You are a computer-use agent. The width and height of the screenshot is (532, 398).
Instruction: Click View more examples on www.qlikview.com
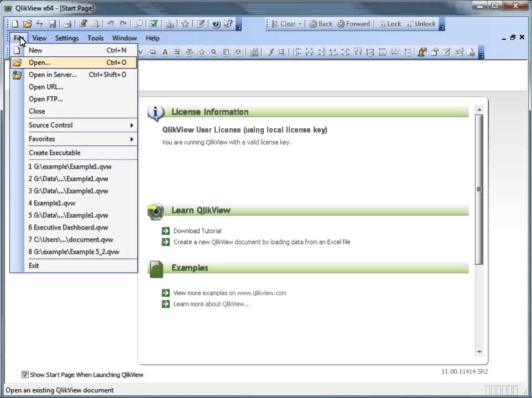[230, 293]
